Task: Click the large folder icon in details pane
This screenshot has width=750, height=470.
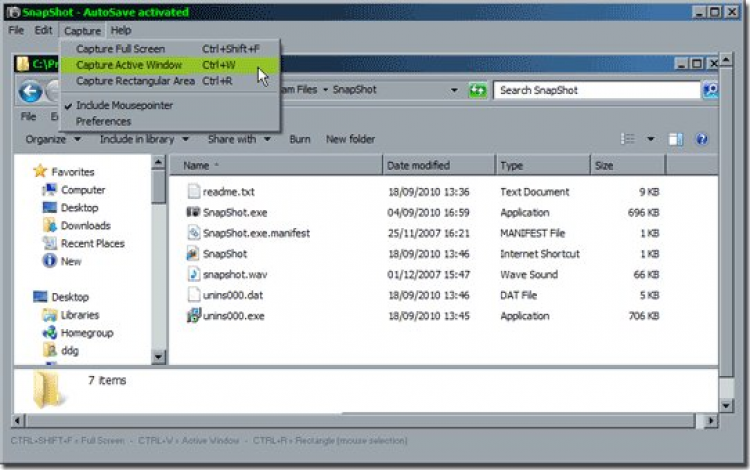Action: click(x=47, y=390)
